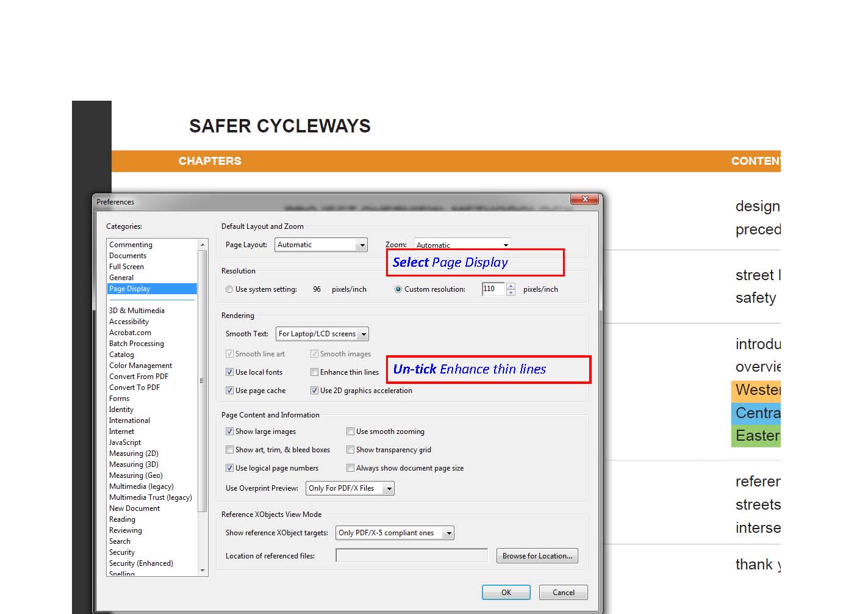Select the Custom resolution radio button

point(398,289)
